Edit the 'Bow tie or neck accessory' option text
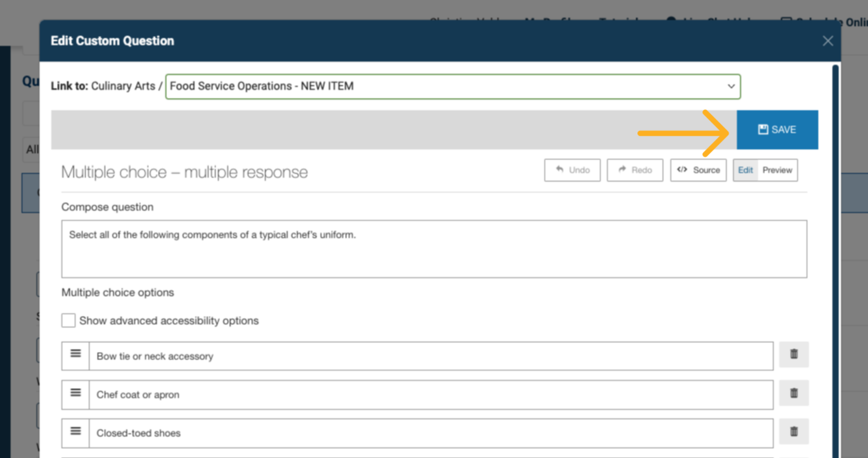868x458 pixels. 430,356
